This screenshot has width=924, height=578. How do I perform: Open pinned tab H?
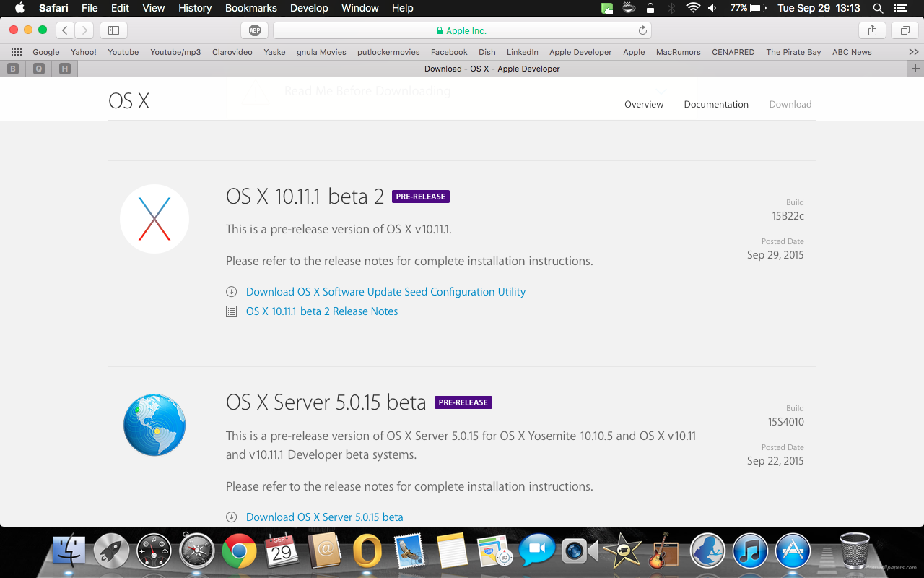(65, 69)
